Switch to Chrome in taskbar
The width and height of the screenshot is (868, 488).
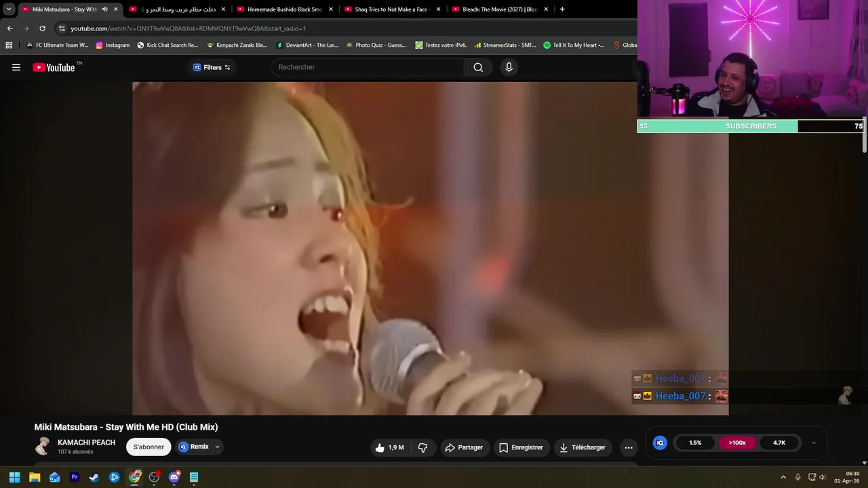[134, 477]
